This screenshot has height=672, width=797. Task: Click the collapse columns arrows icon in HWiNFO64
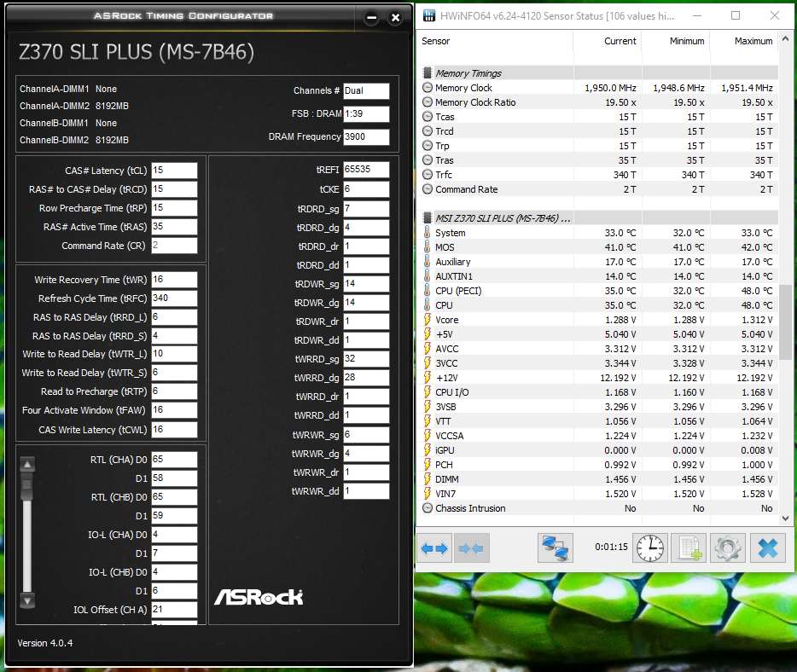(472, 548)
